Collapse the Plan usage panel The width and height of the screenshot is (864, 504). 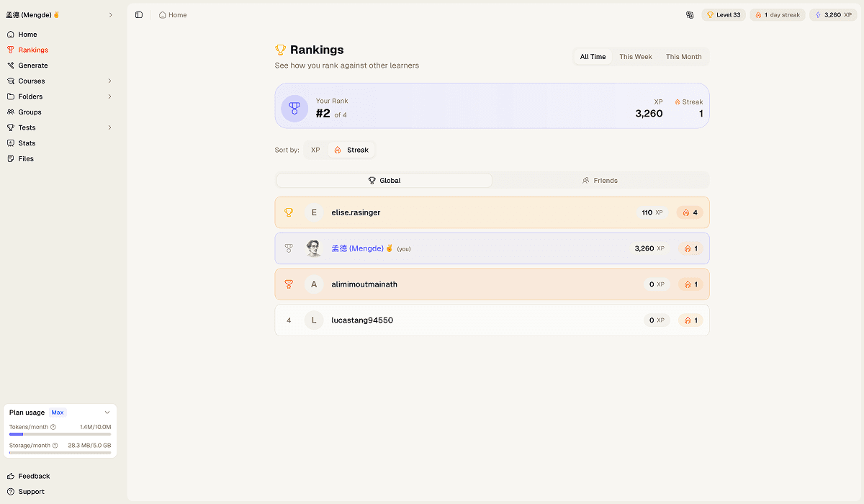(x=107, y=412)
